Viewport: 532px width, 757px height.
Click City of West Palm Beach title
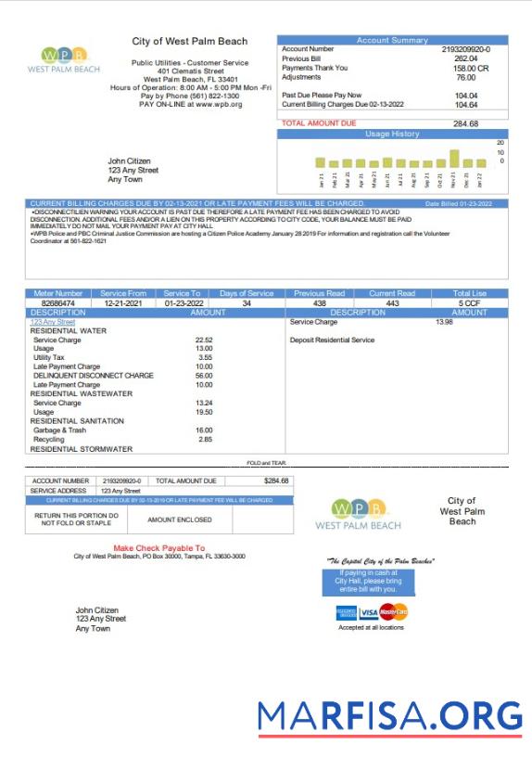[x=190, y=41]
